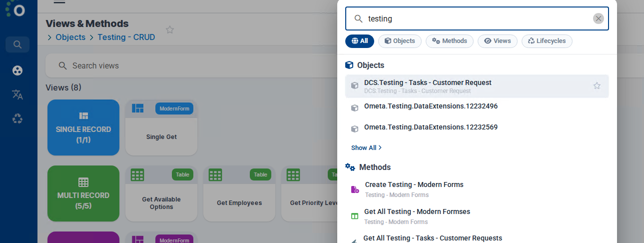Open the Testing - CRUD breadcrumb link
Screen dimensions: 644x243
[126, 37]
